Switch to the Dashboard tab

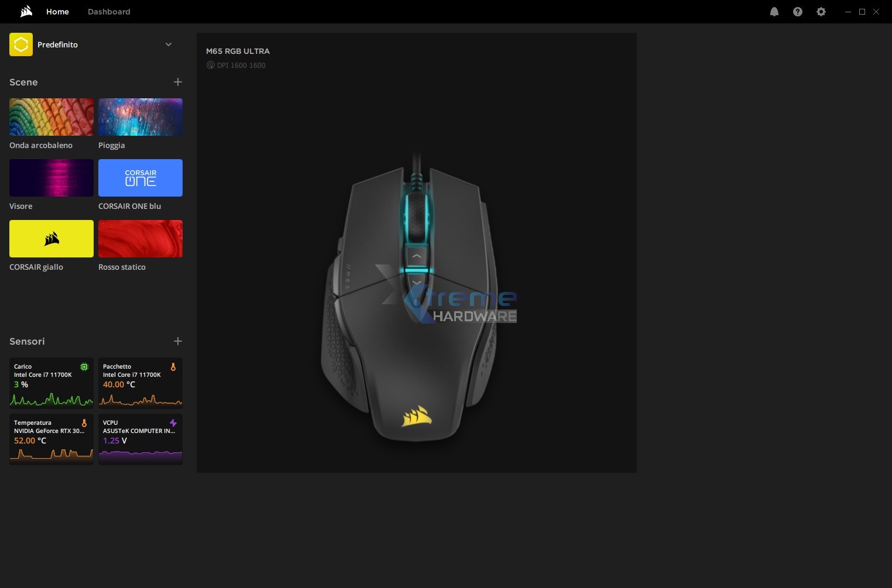click(109, 12)
